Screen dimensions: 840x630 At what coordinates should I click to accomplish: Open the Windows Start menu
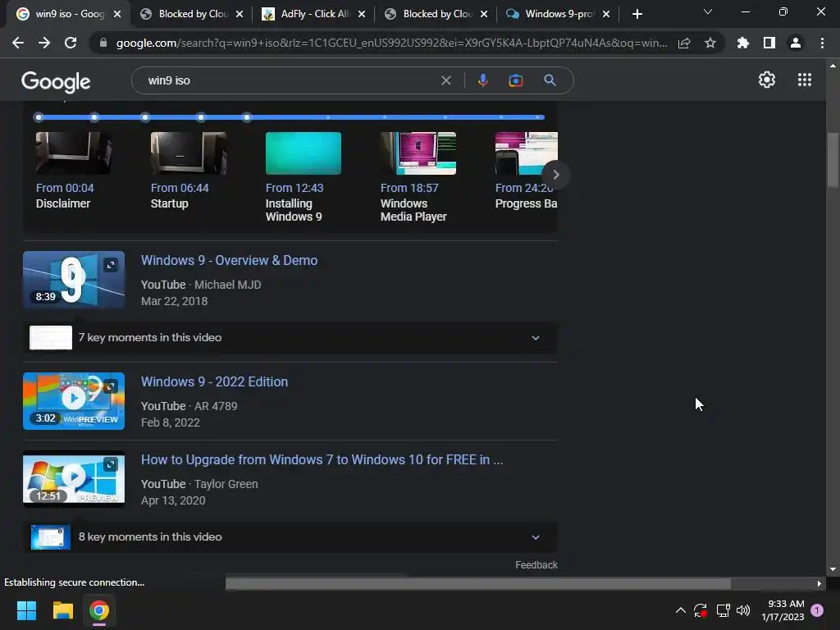click(x=26, y=610)
